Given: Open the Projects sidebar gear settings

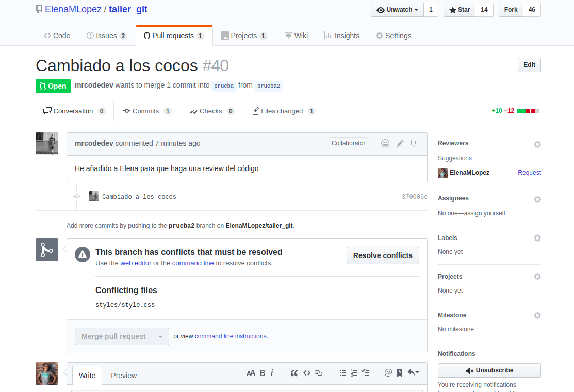Looking at the screenshot, I should click(x=537, y=277).
